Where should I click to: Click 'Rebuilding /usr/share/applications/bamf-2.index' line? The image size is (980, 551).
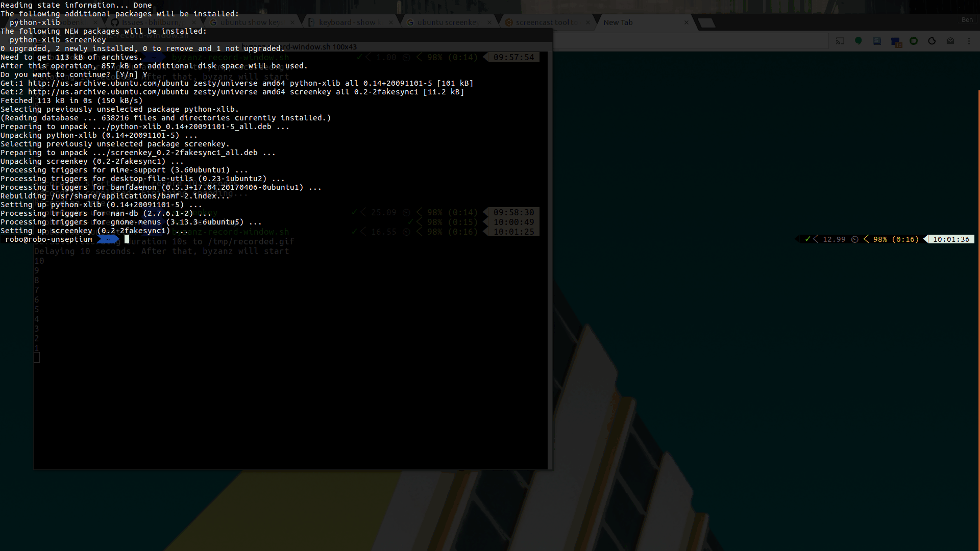click(115, 196)
